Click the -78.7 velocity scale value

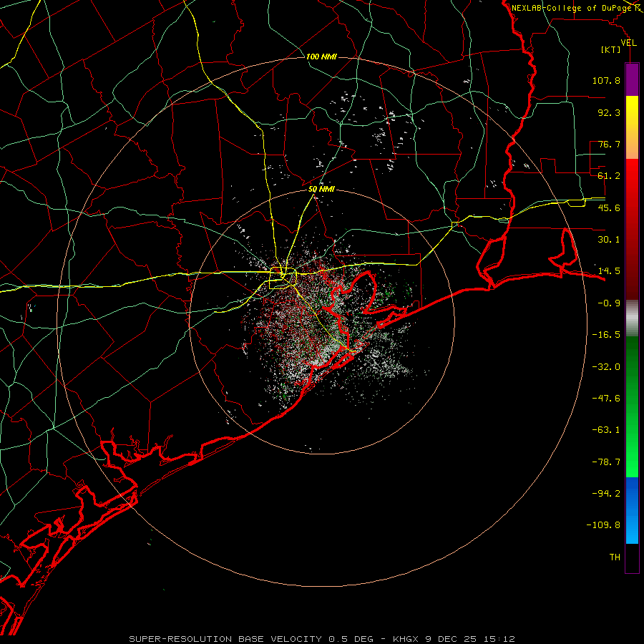[606, 462]
